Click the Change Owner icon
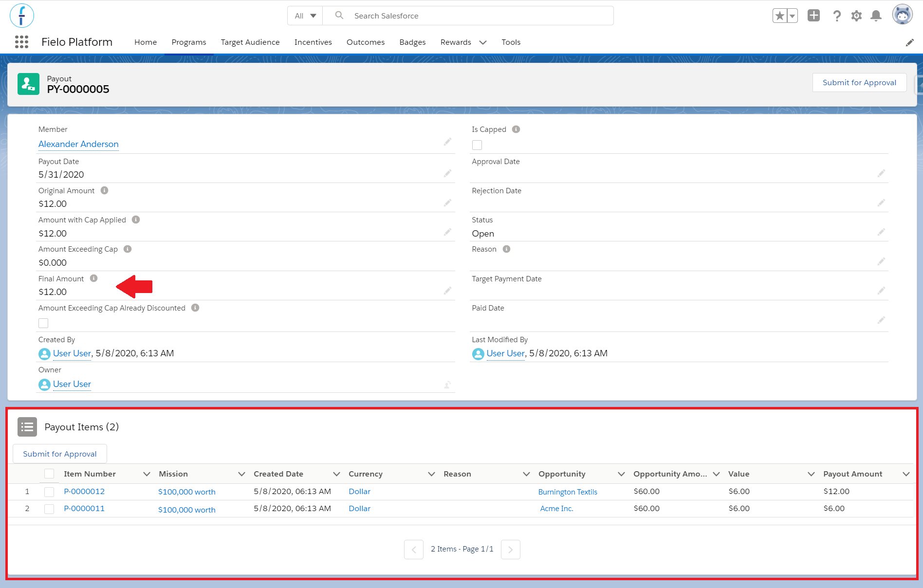 [447, 385]
